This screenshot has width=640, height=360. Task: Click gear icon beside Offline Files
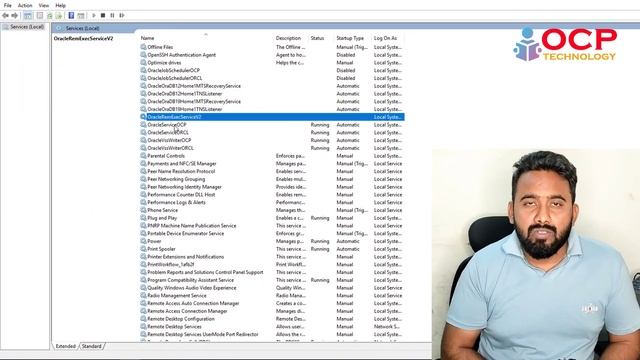(x=143, y=47)
